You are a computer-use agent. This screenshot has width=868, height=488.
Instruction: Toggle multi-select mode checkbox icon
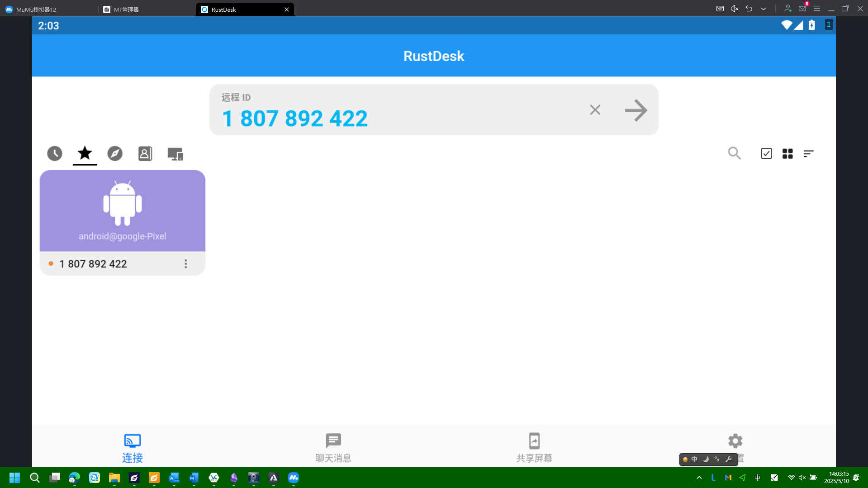click(x=766, y=154)
